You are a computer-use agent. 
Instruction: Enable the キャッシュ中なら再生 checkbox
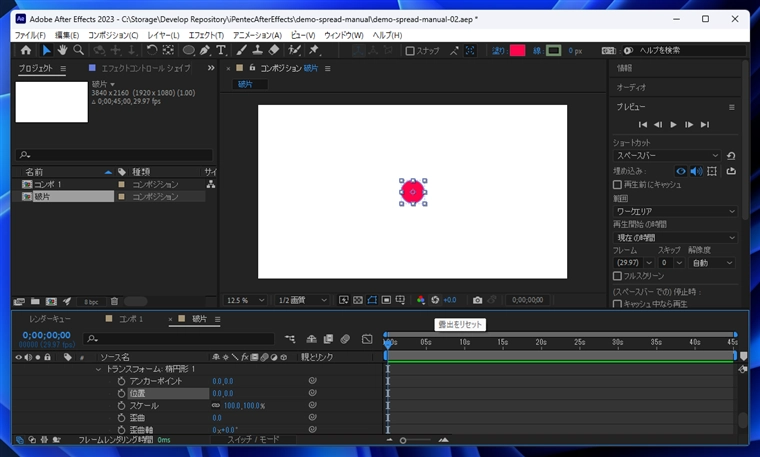click(x=617, y=304)
